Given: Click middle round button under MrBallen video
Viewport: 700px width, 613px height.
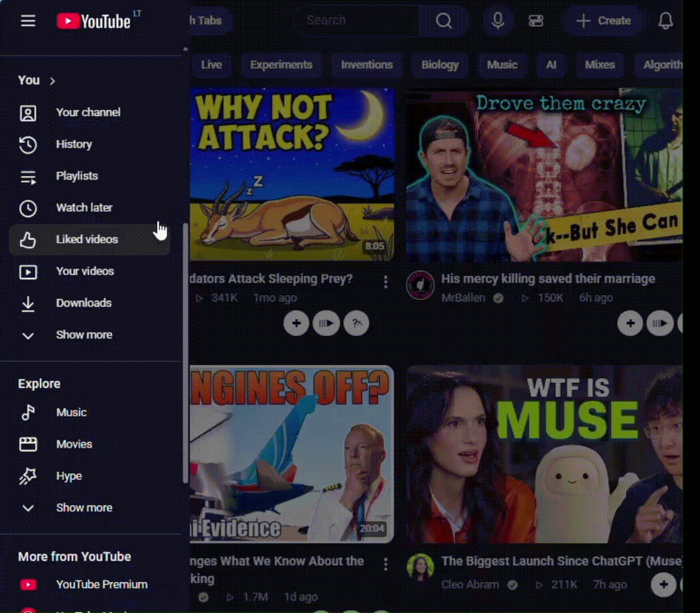Looking at the screenshot, I should click(x=661, y=324).
